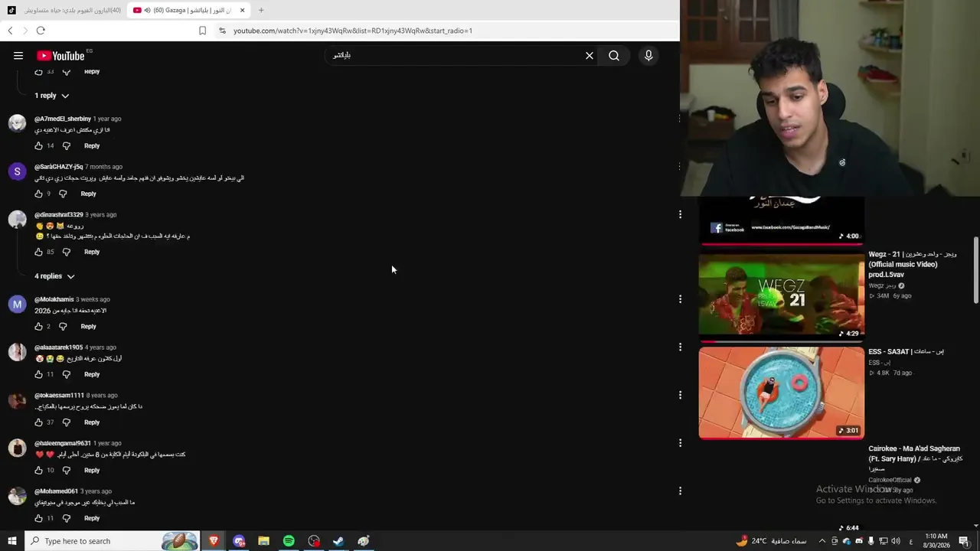Open a new browser tab
The image size is (980, 551).
261,10
